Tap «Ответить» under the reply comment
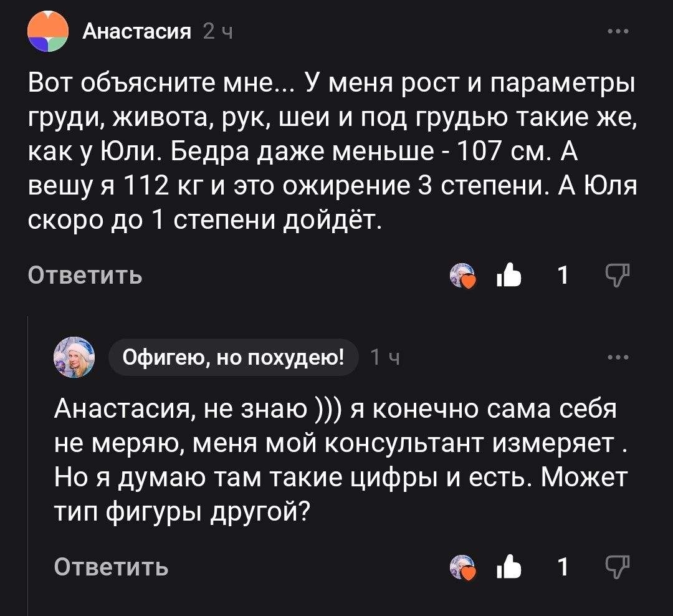This screenshot has width=673, height=616. [112, 567]
